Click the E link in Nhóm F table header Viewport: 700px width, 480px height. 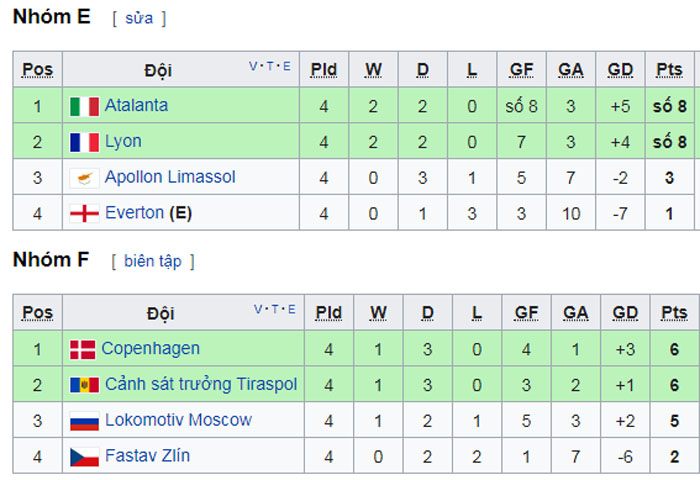292,309
